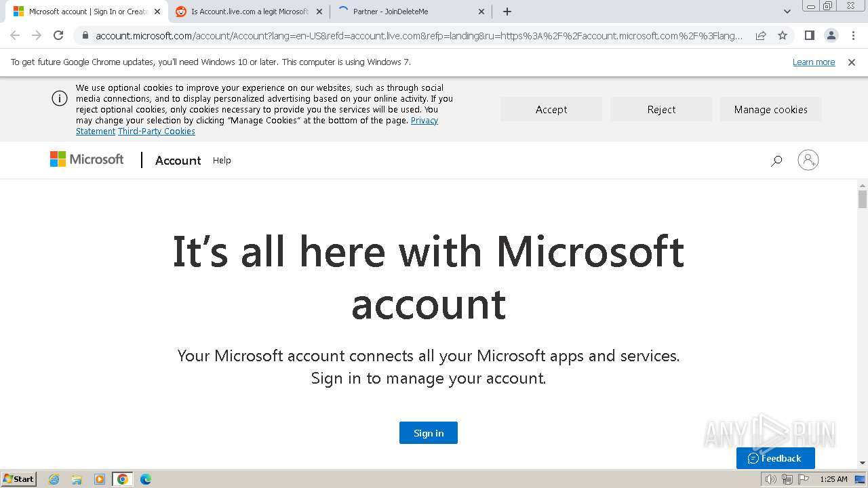Bookmark this page with star icon
Screen dimensions: 868x488
coord(783,35)
